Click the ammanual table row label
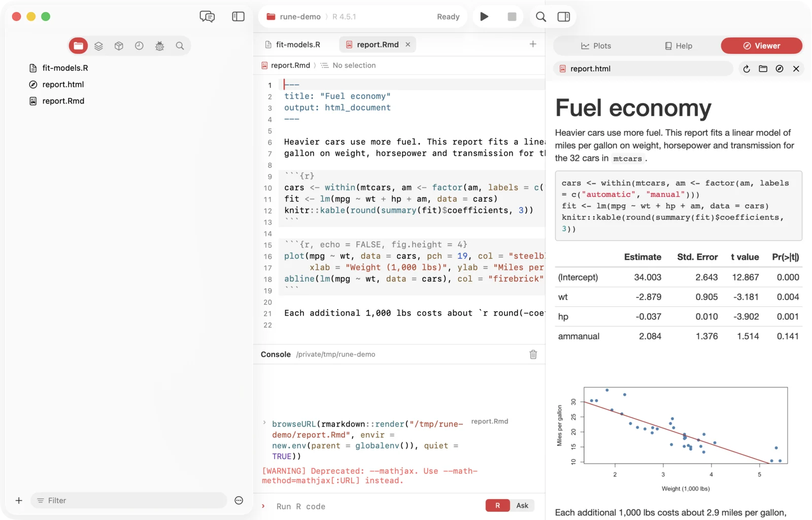The height and width of the screenshot is (520, 812). pyautogui.click(x=579, y=336)
